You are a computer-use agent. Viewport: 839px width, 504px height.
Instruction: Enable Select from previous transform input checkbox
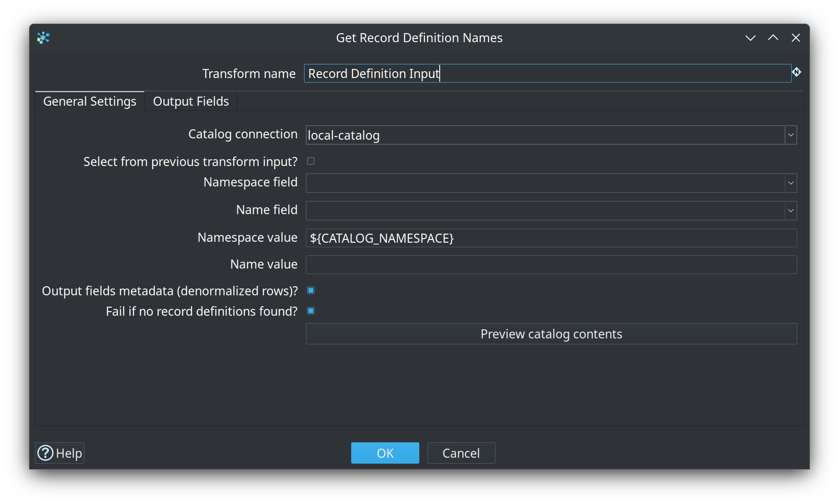[311, 161]
